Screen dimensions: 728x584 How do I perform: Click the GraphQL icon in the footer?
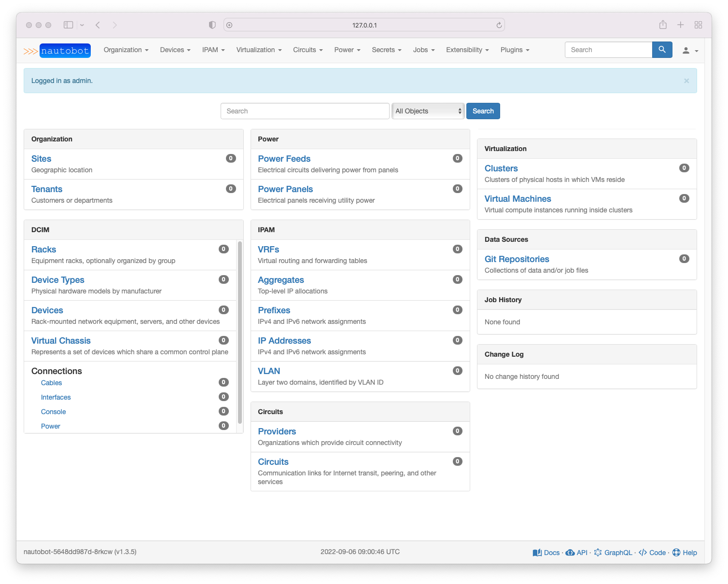(x=599, y=552)
